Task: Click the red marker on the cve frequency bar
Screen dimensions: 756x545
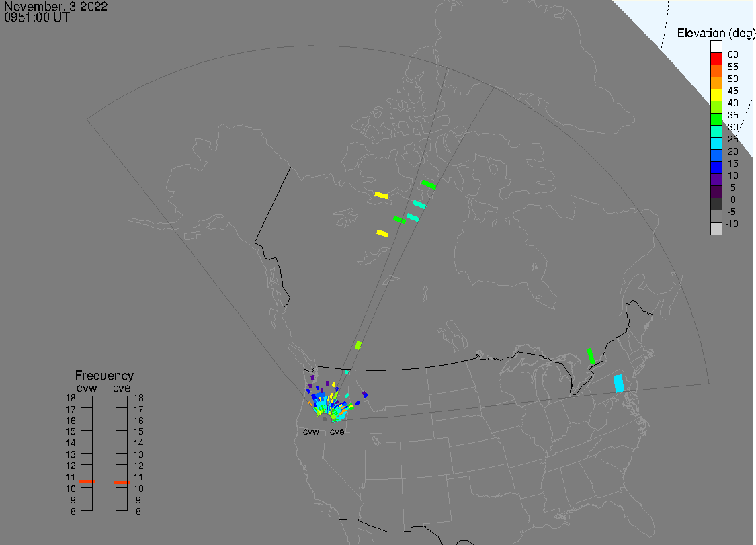Action: (122, 481)
